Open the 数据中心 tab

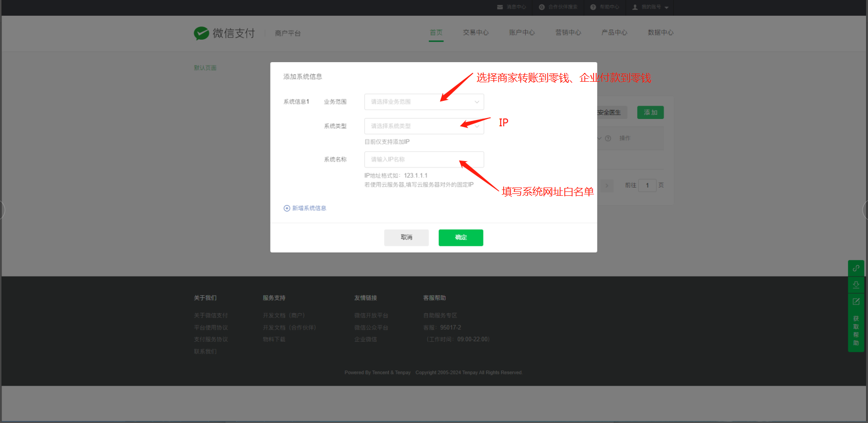(x=661, y=33)
